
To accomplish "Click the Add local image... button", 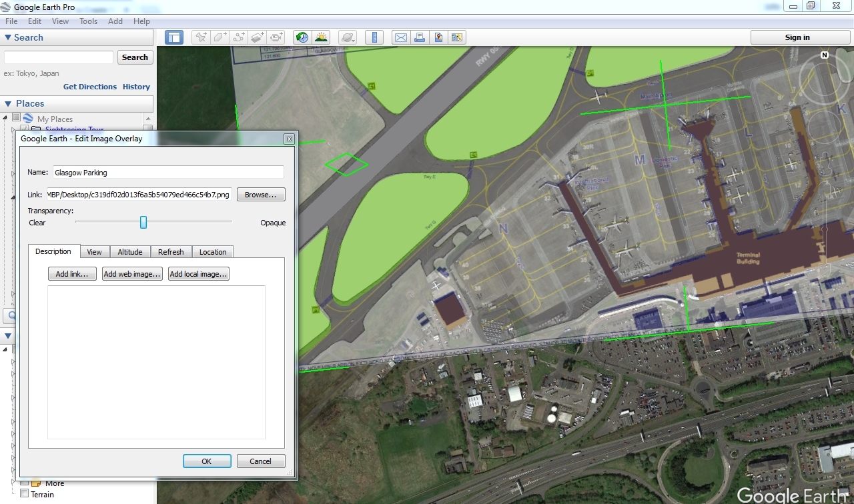I will pos(198,274).
